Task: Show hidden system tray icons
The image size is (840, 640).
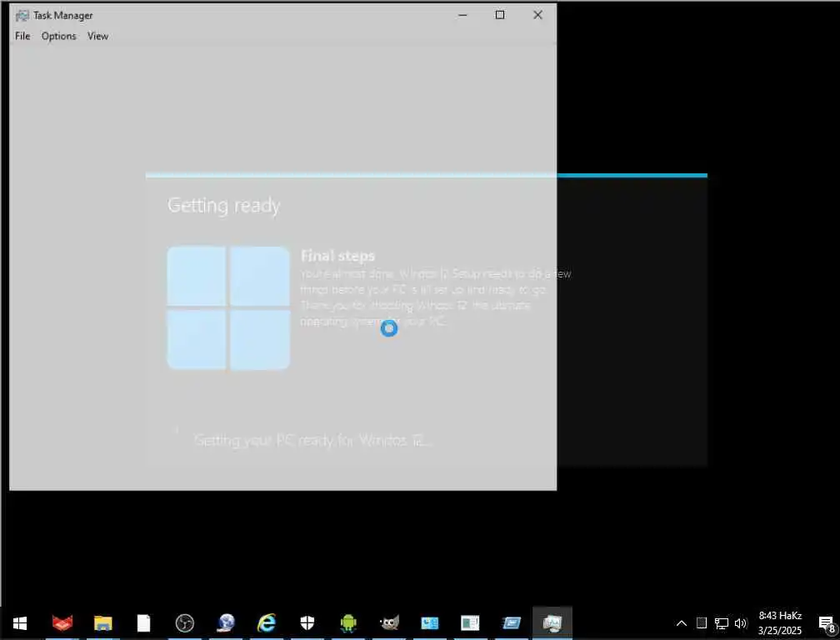Action: [682, 622]
